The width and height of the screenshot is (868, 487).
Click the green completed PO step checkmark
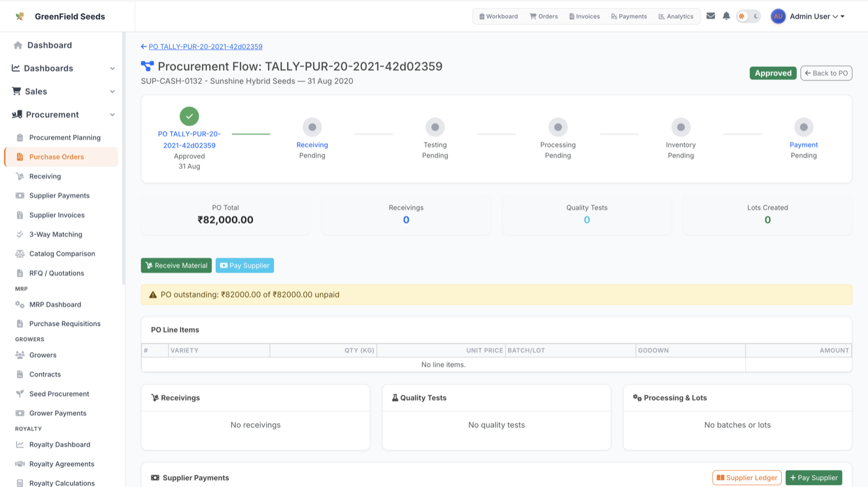coord(189,116)
